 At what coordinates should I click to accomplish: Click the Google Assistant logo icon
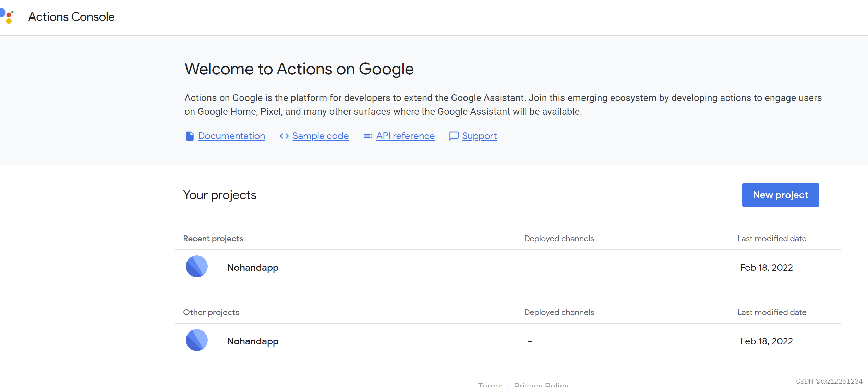pos(7,16)
